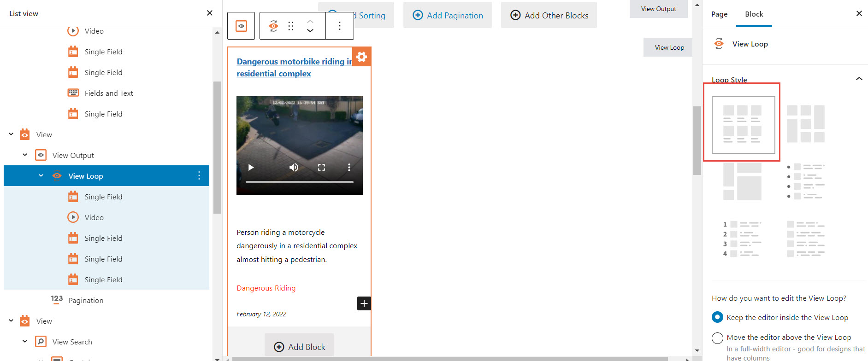The height and width of the screenshot is (361, 868).
Task: Select the Single Field below Fields and Text
Action: (x=106, y=114)
